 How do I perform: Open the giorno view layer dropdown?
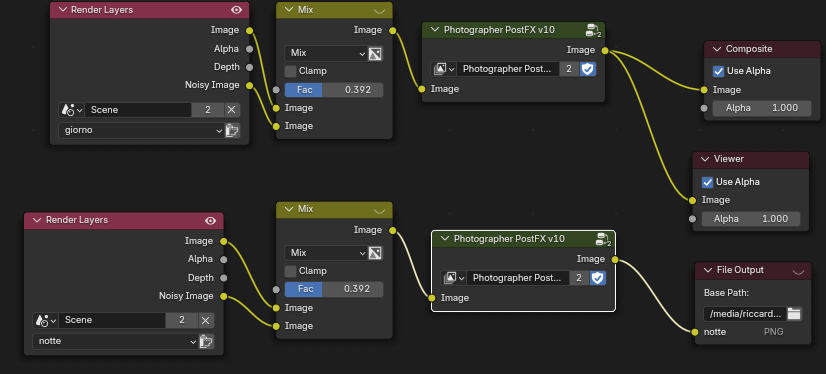point(142,130)
